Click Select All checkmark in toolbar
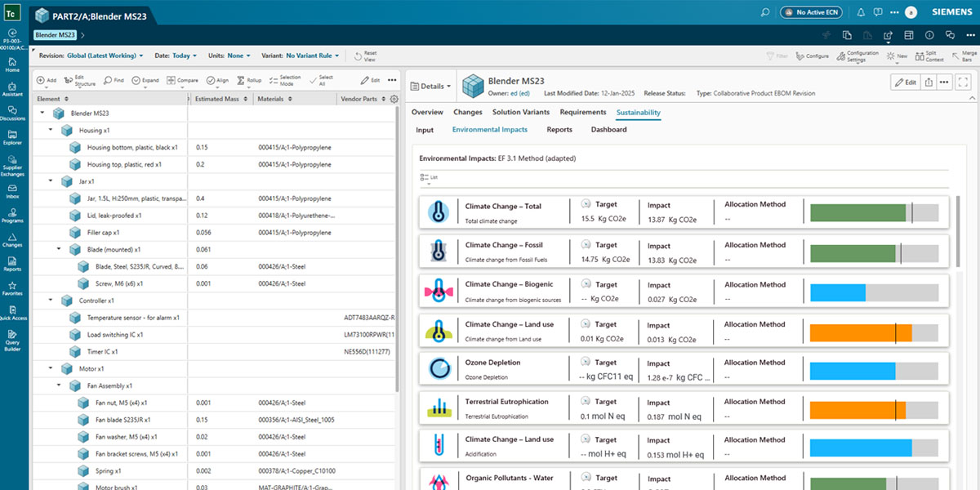 tap(322, 81)
